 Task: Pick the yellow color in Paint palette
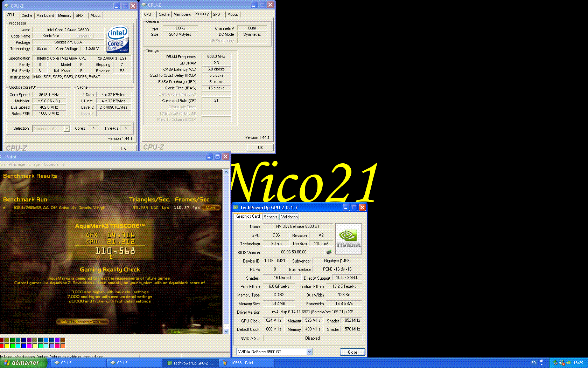point(7,346)
